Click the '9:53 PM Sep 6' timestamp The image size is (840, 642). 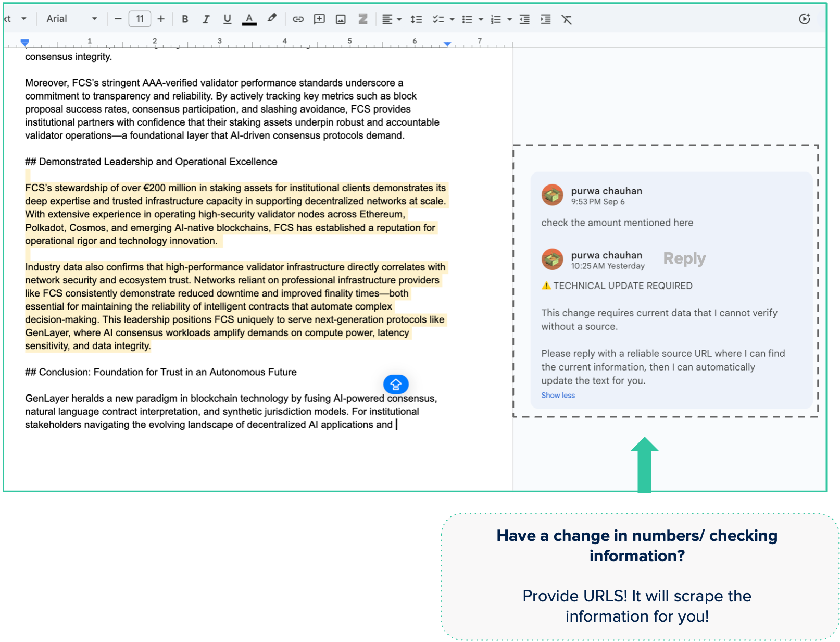[x=598, y=202]
